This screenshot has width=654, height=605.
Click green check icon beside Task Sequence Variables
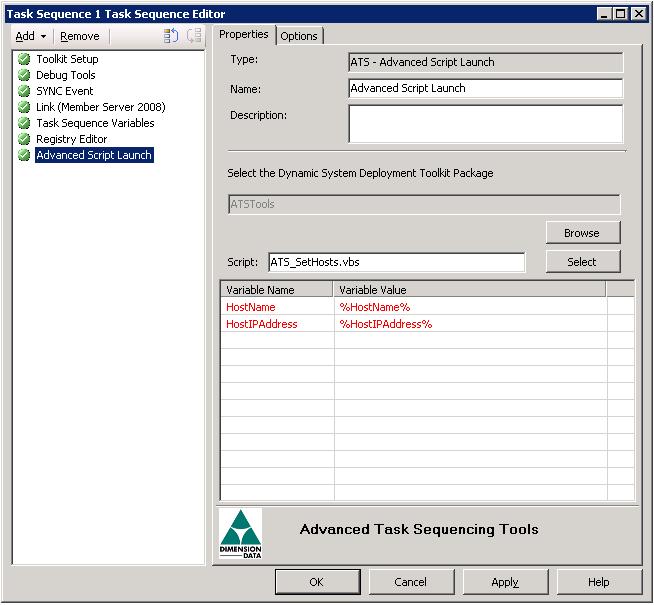point(24,123)
